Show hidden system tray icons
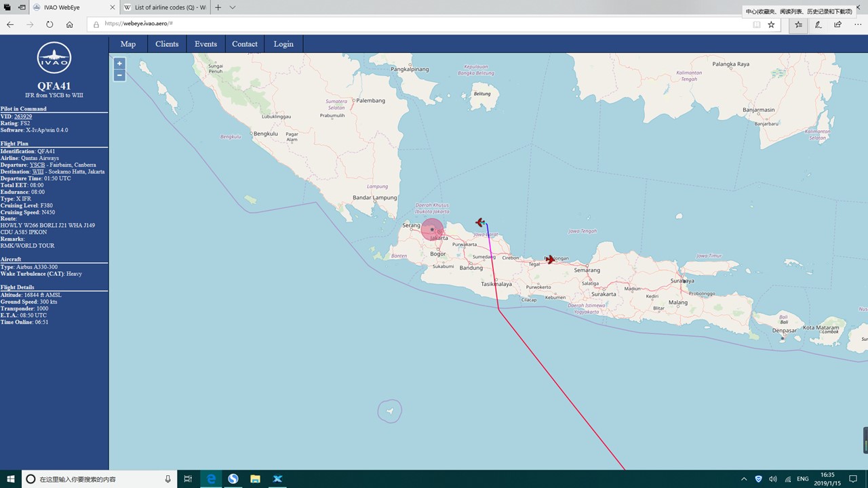Screen dimensions: 868x488 coord(744,479)
